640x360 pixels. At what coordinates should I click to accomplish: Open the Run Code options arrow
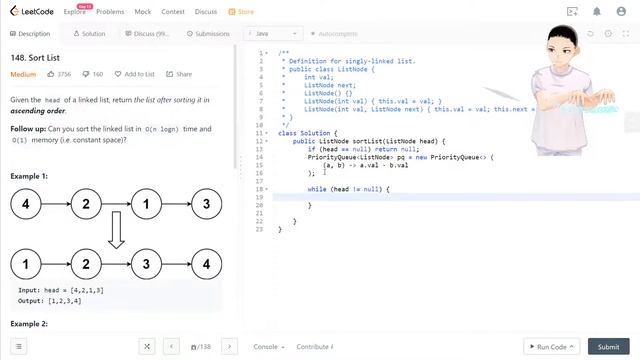(x=572, y=347)
